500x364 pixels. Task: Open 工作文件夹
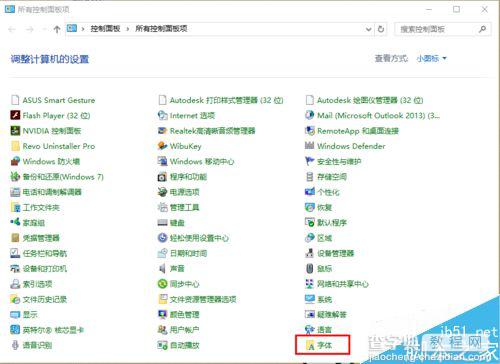click(x=35, y=207)
